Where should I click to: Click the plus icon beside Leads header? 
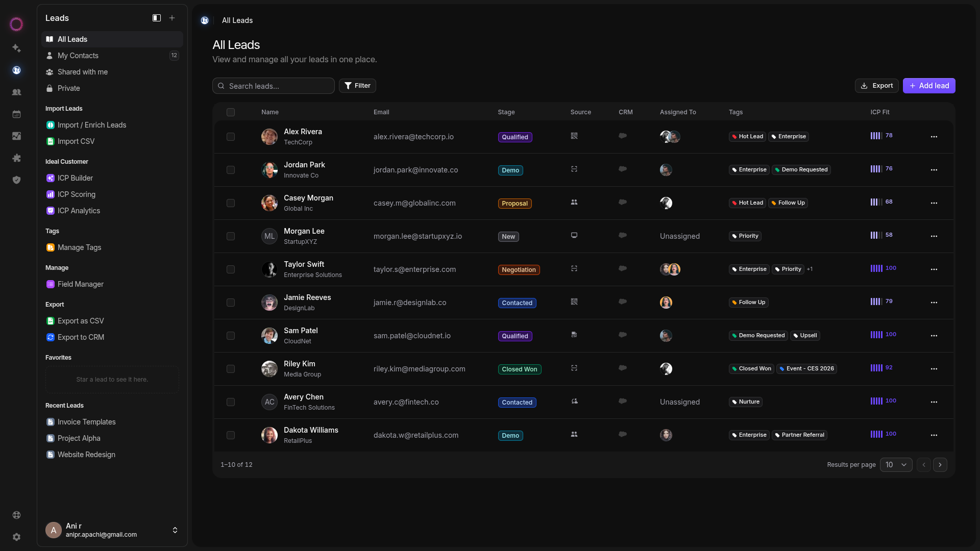(172, 18)
